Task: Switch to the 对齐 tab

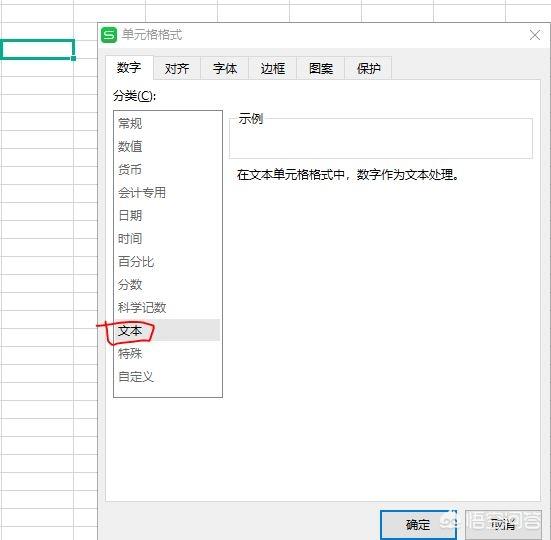Action: [x=177, y=68]
